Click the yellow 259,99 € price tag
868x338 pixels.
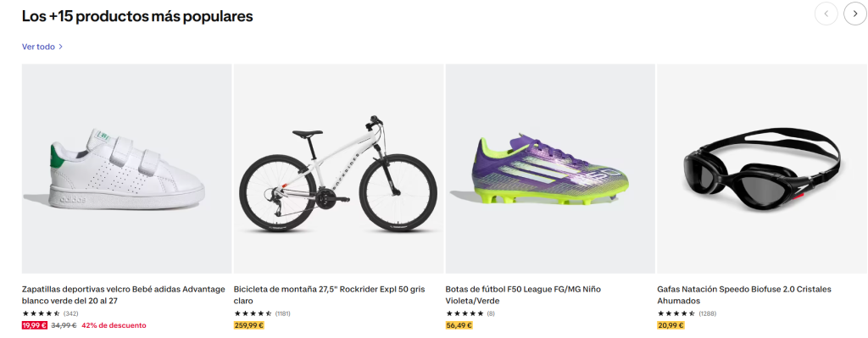249,325
